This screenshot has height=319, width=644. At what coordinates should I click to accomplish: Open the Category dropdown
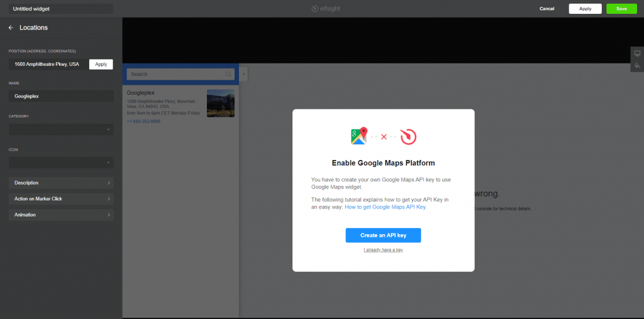tap(61, 129)
